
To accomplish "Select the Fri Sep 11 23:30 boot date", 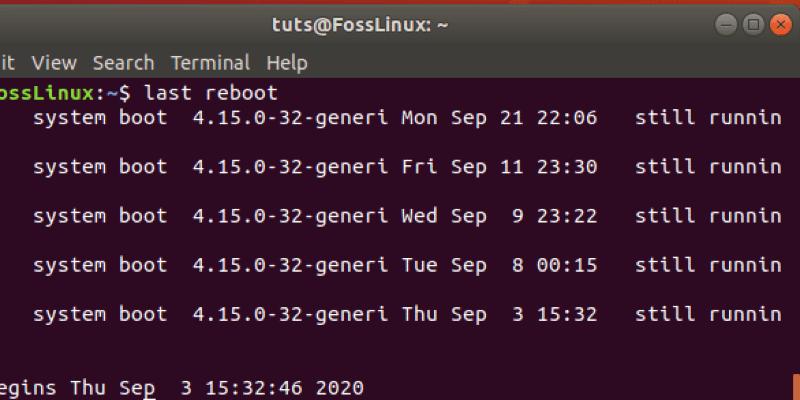I will click(x=498, y=167).
